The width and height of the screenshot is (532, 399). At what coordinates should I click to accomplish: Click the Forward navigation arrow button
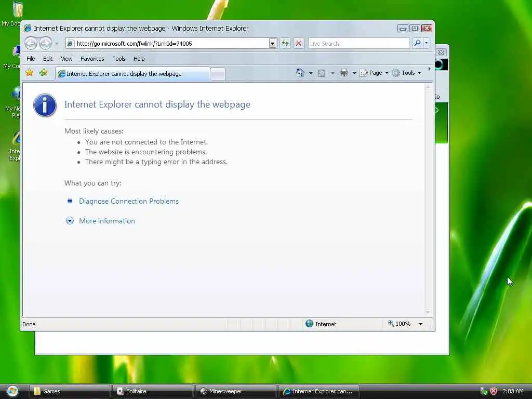46,44
